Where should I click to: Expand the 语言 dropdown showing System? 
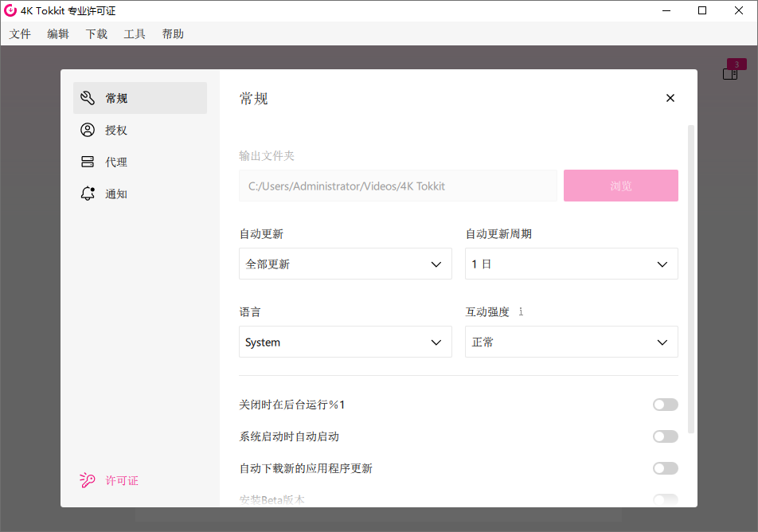tap(346, 342)
